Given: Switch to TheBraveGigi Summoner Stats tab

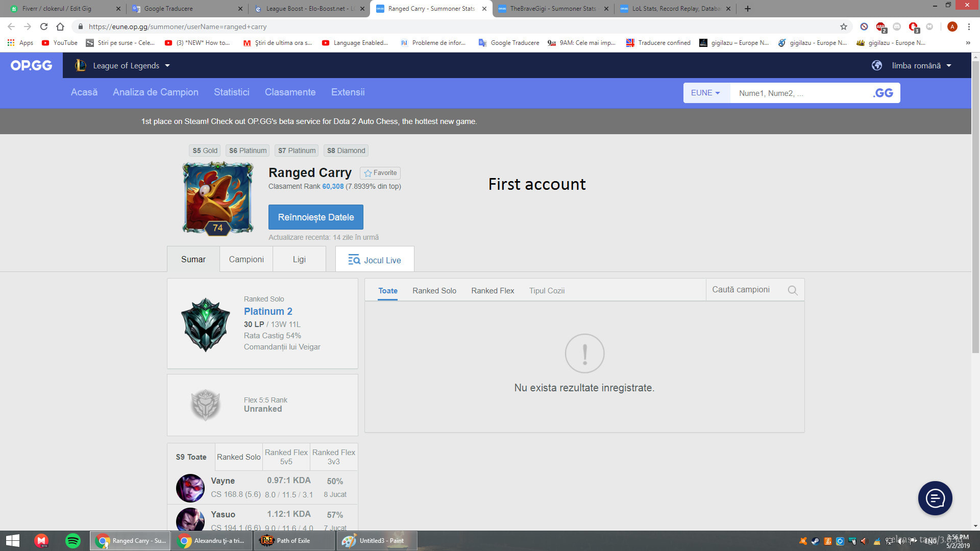Looking at the screenshot, I should click(x=553, y=9).
